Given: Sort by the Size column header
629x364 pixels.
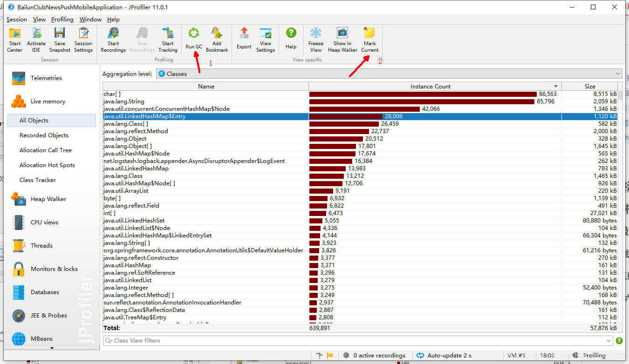Looking at the screenshot, I should pyautogui.click(x=590, y=86).
